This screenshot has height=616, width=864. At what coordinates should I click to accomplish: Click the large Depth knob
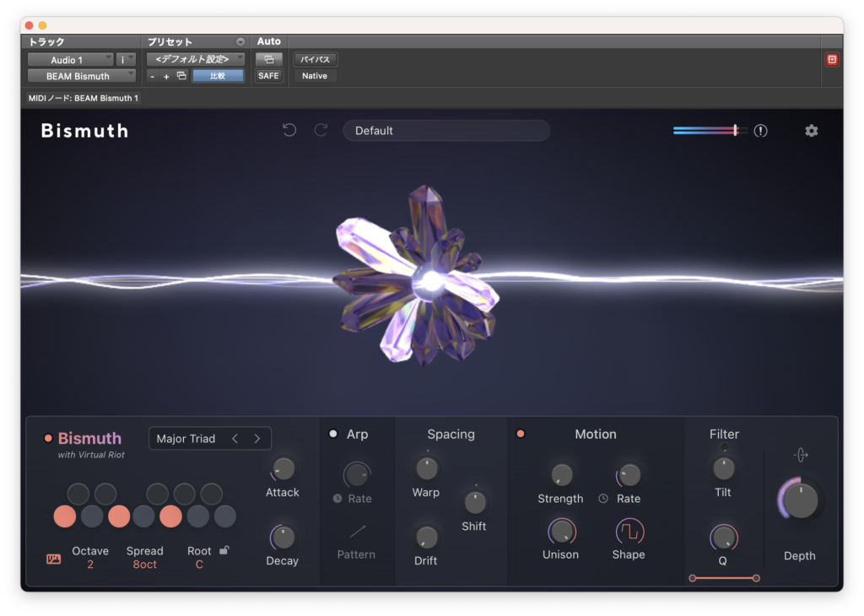click(800, 500)
